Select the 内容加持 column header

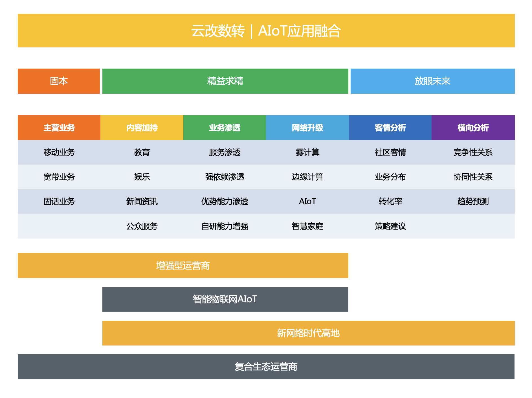click(142, 128)
